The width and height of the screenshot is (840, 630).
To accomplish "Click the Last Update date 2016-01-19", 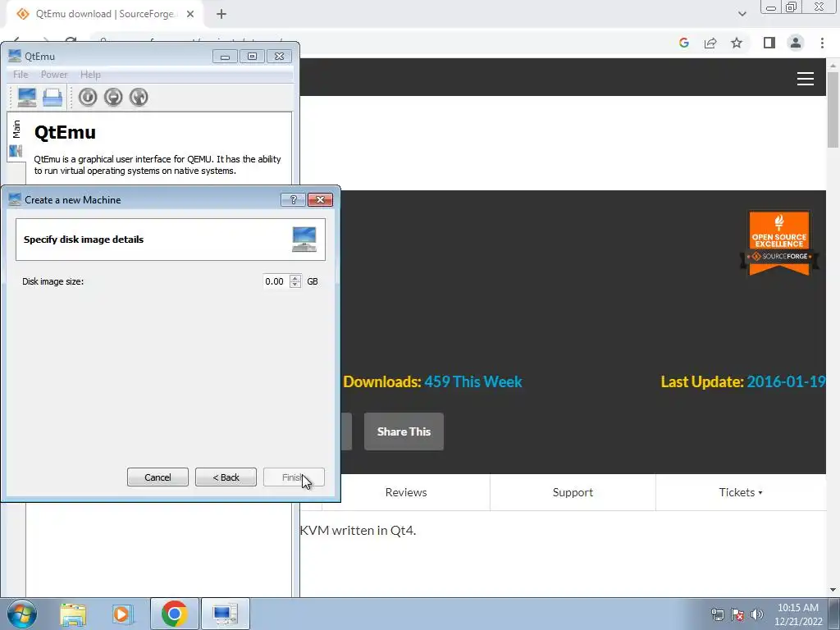I will (786, 382).
